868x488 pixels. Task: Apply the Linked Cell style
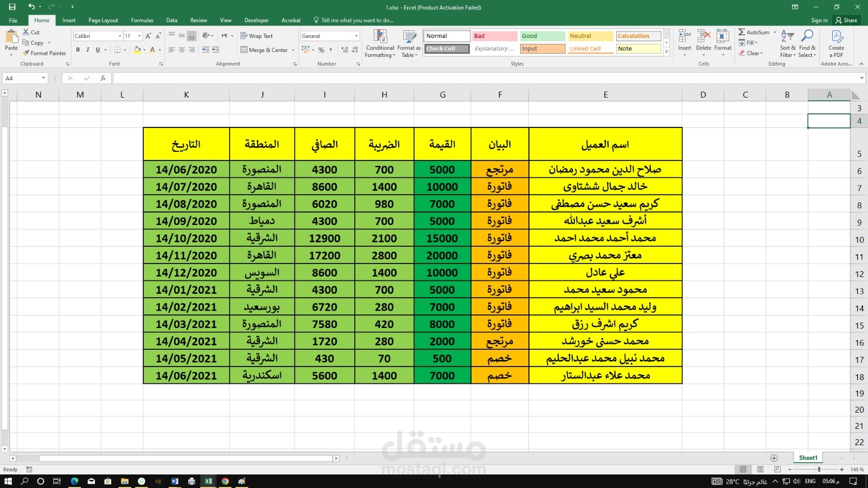tap(590, 49)
